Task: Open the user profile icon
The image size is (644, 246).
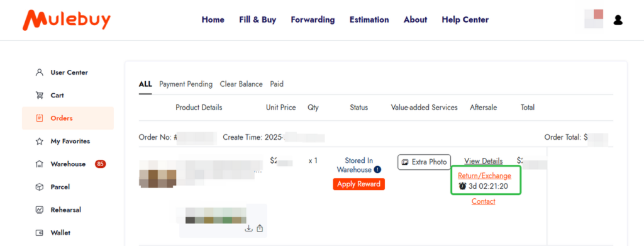Action: pyautogui.click(x=618, y=20)
